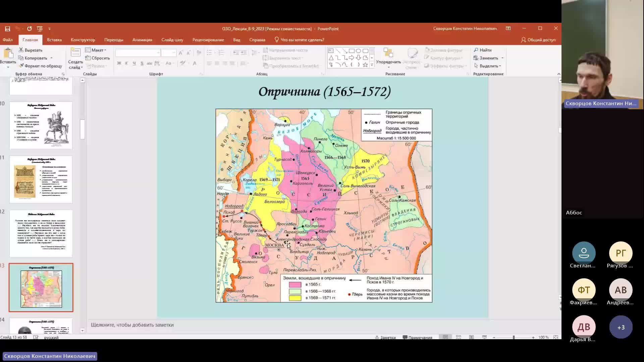The width and height of the screenshot is (644, 362).
Task: Select the triangle shape in gallery
Action: coord(331,58)
